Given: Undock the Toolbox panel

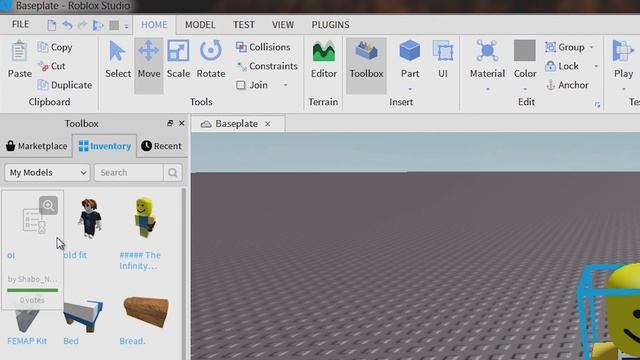Looking at the screenshot, I should pyautogui.click(x=170, y=123).
